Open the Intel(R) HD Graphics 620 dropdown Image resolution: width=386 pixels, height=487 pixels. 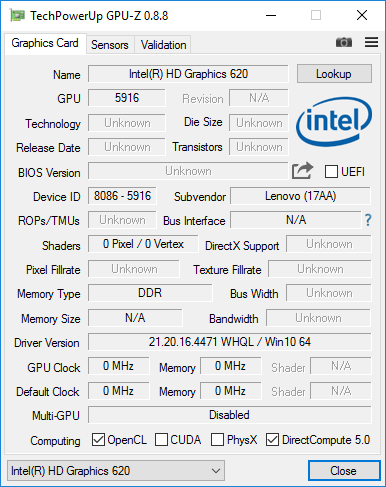[x=116, y=471]
